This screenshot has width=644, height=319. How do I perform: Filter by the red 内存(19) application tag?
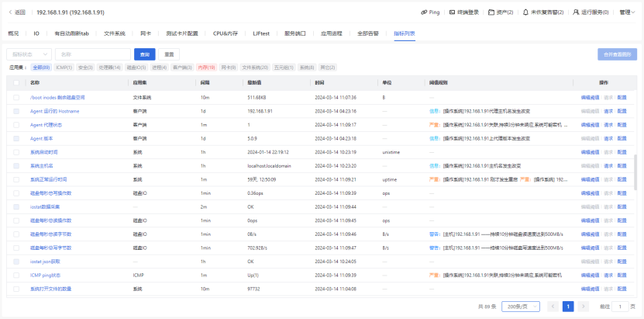[x=206, y=68]
